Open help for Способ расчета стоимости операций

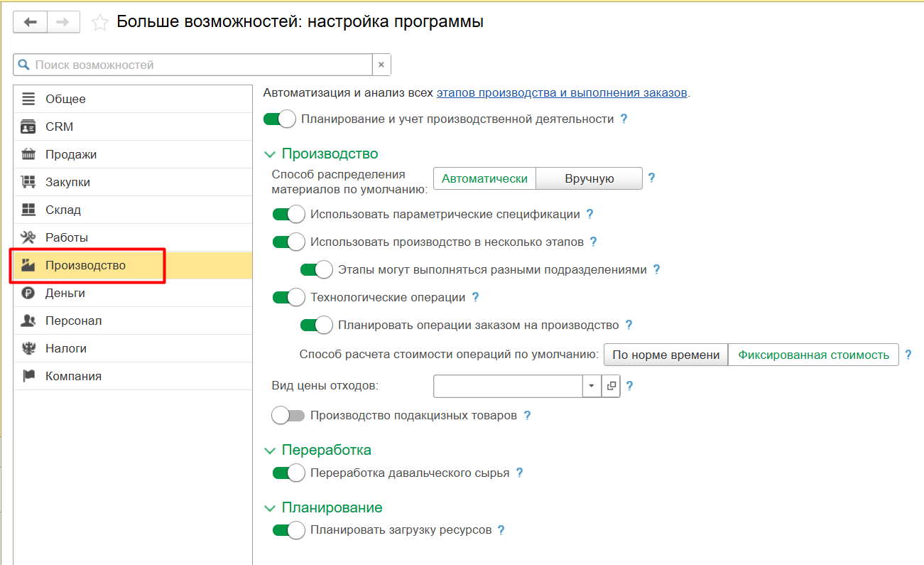click(x=908, y=355)
